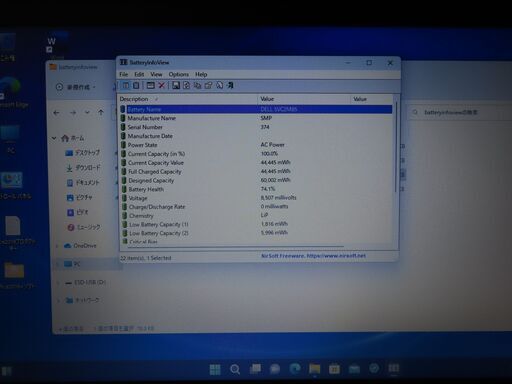Go forward in File Explorer
This screenshot has width=512, height=384.
(73, 113)
